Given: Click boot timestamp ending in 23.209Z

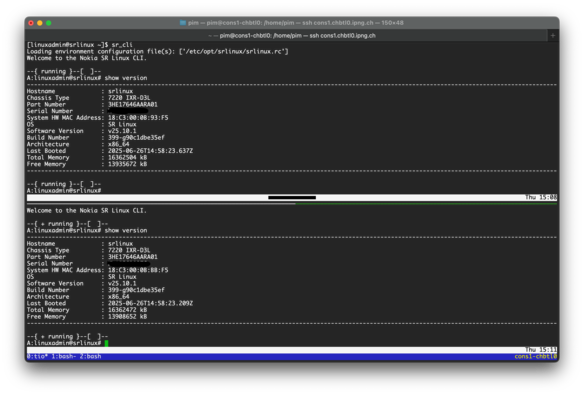Looking at the screenshot, I should pos(150,303).
